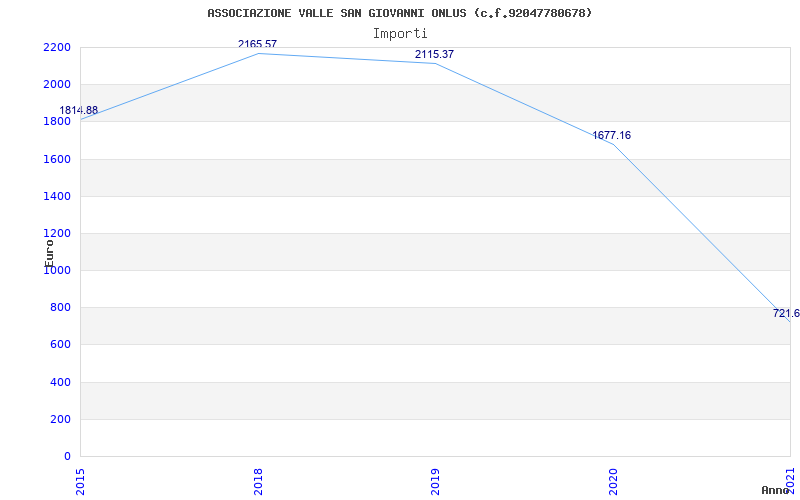Select the 1677.16 data label
The image size is (800, 500).
click(x=611, y=136)
